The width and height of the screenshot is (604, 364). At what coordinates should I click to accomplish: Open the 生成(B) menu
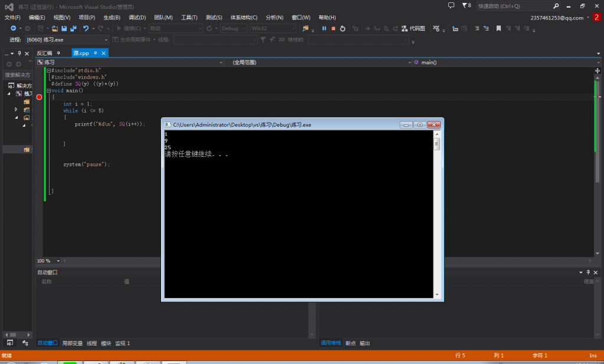pos(111,18)
